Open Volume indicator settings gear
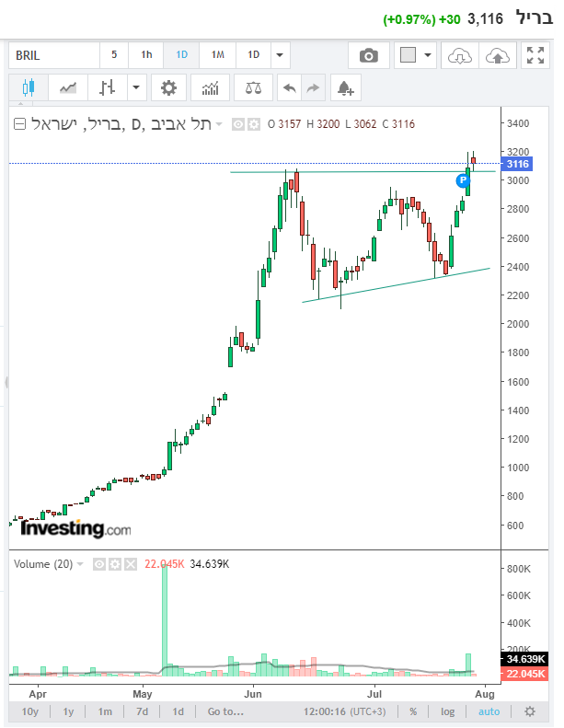The image size is (564, 728). click(x=115, y=564)
